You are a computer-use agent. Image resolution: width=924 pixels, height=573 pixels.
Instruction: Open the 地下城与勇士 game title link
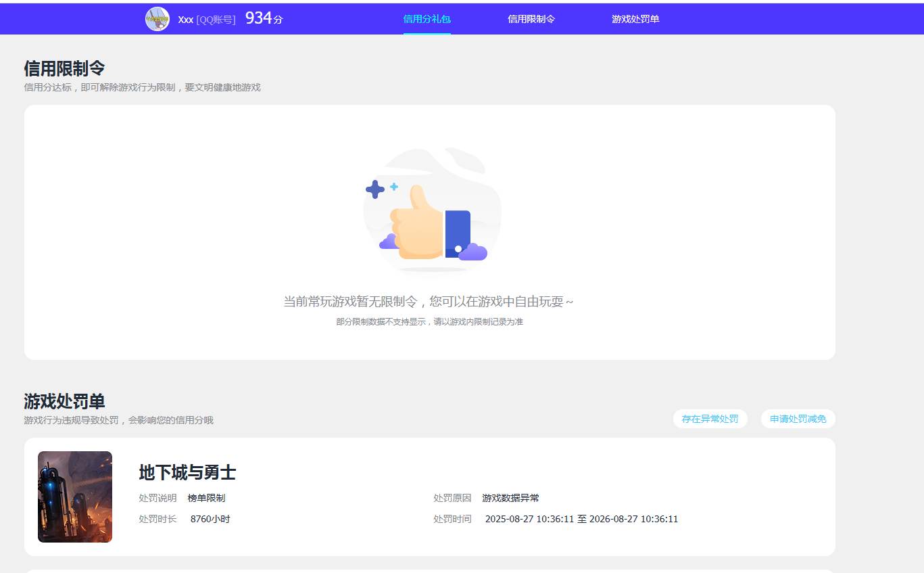coord(187,473)
